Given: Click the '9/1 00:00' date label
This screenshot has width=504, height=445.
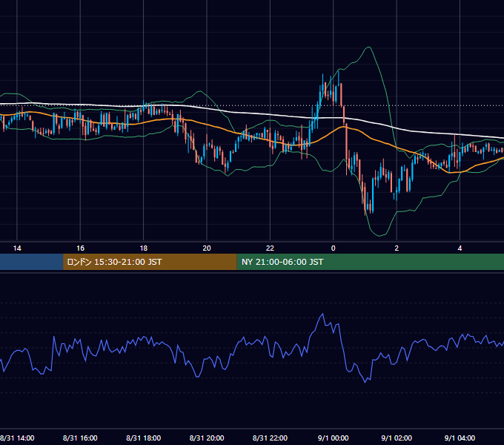Looking at the screenshot, I should (334, 438).
